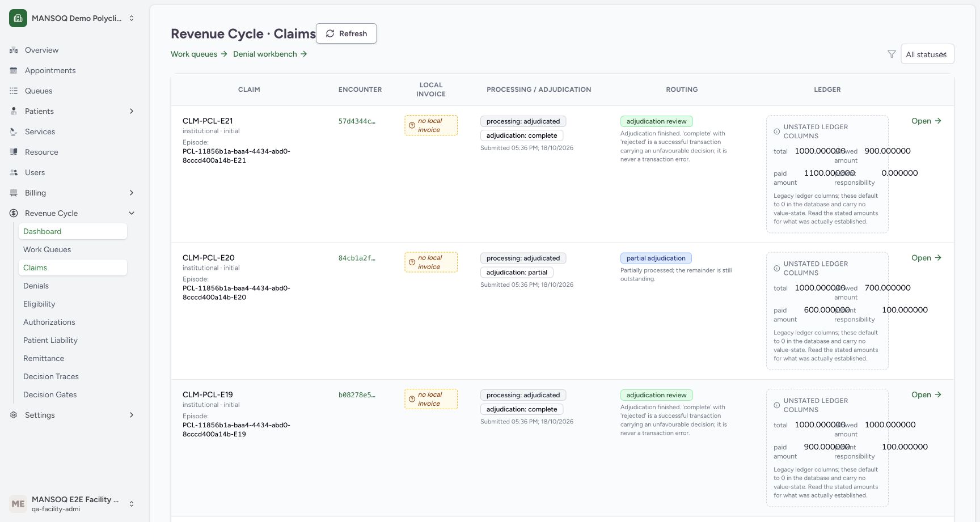The image size is (980, 522).
Task: Open Eligibility in the sidebar
Action: pos(73,304)
